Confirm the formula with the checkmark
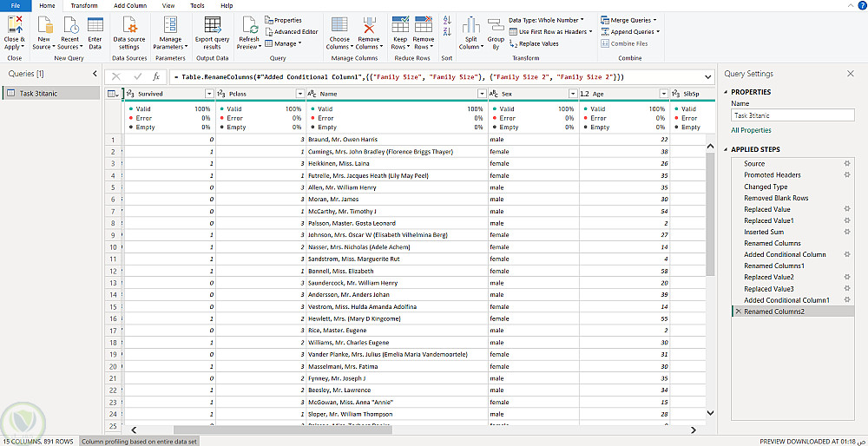The width and height of the screenshot is (868, 446). pos(137,76)
